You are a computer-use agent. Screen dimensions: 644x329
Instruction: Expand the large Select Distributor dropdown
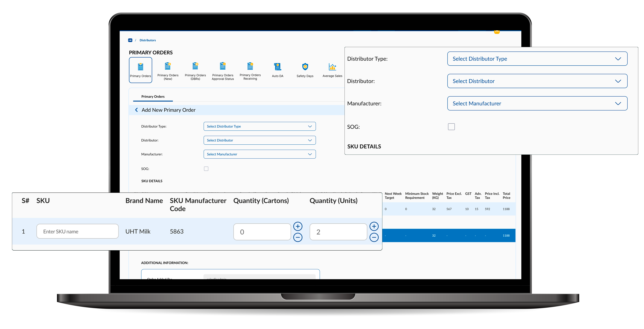pos(537,81)
